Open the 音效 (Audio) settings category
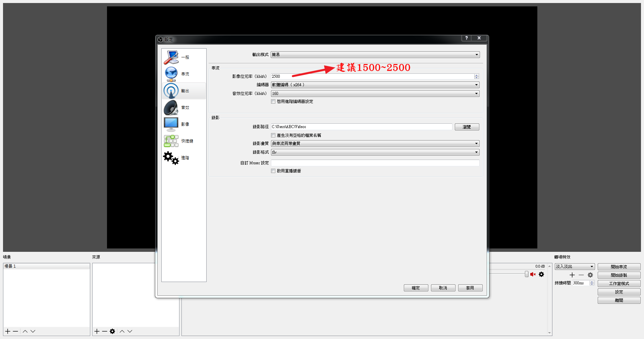This screenshot has height=339, width=644. pos(184,108)
